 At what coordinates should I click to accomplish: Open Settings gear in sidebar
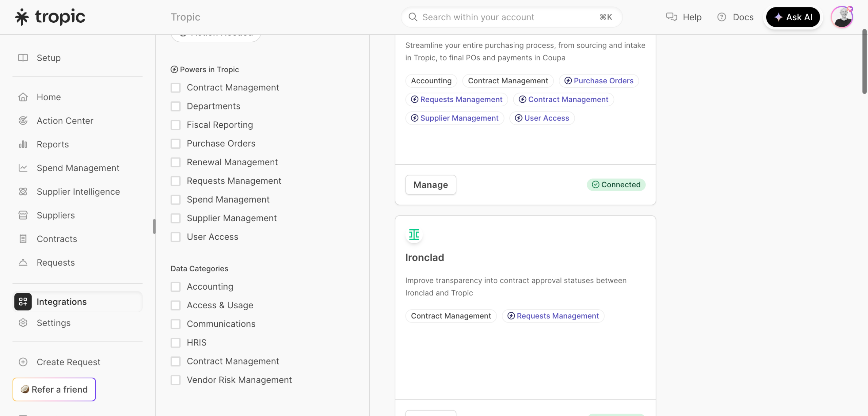click(x=23, y=323)
